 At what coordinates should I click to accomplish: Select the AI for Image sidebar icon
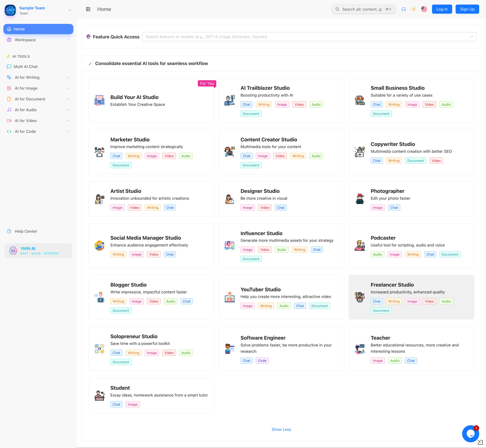click(x=9, y=88)
